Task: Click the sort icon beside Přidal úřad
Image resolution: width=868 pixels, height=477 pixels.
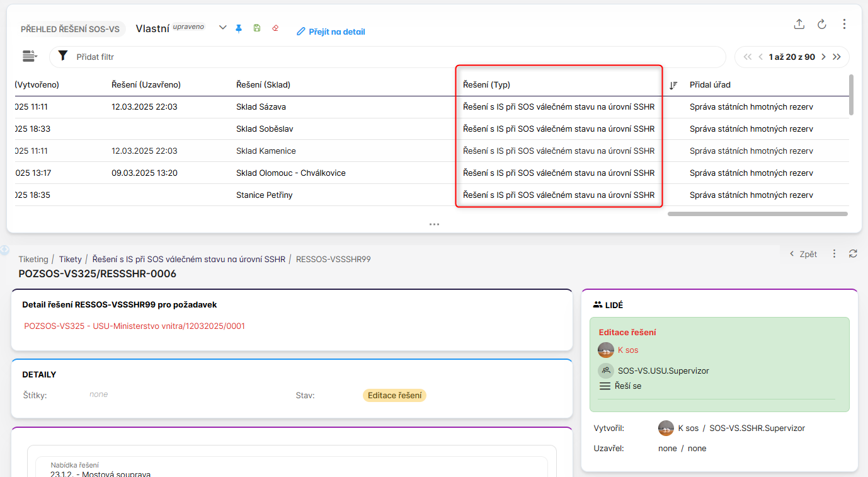Action: point(673,85)
